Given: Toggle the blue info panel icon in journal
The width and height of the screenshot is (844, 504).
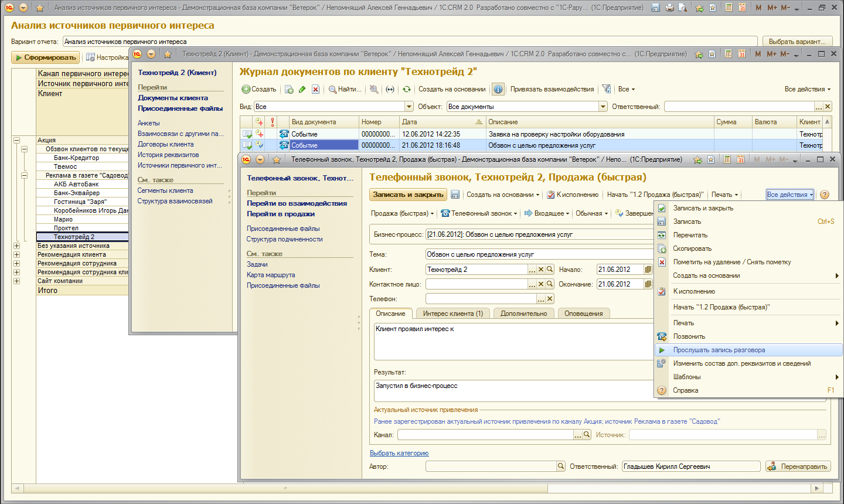Looking at the screenshot, I should pos(498,89).
